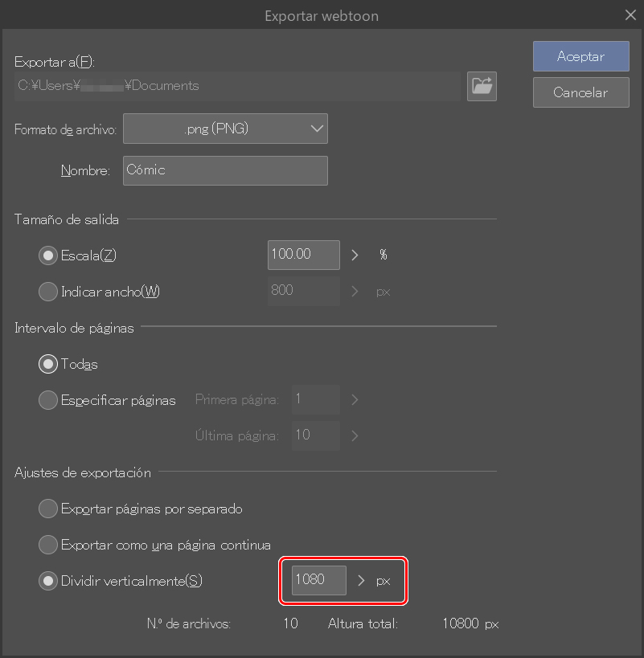Open the Formato de archivo dropdown
Viewport: 644px width, 658px height.
click(x=225, y=128)
